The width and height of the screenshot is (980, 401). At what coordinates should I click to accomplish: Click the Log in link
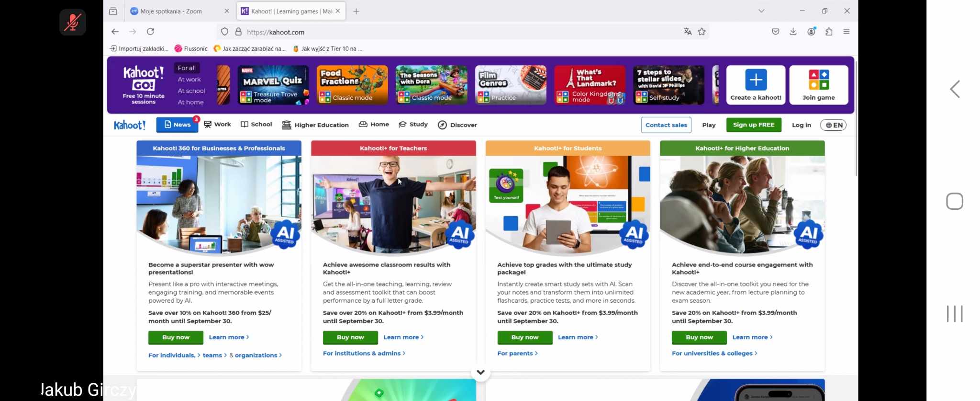802,125
